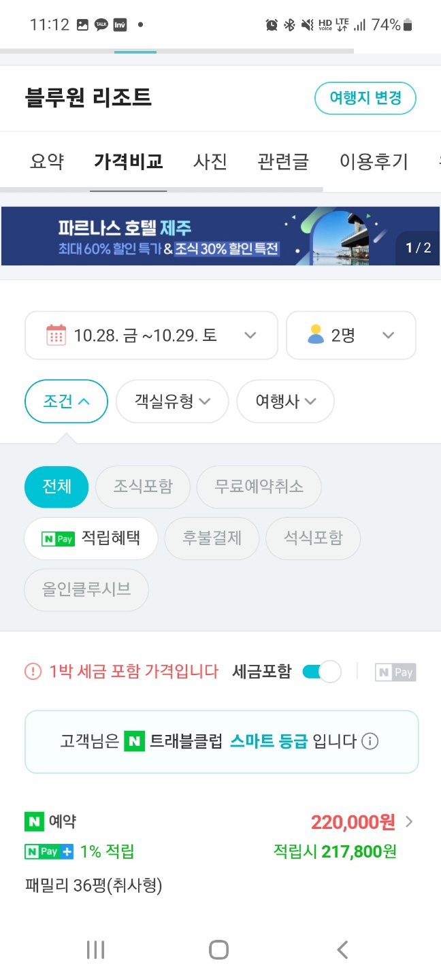Image resolution: width=441 pixels, height=980 pixels.
Task: Collapse the 조건 filter panel
Action: coord(66,401)
